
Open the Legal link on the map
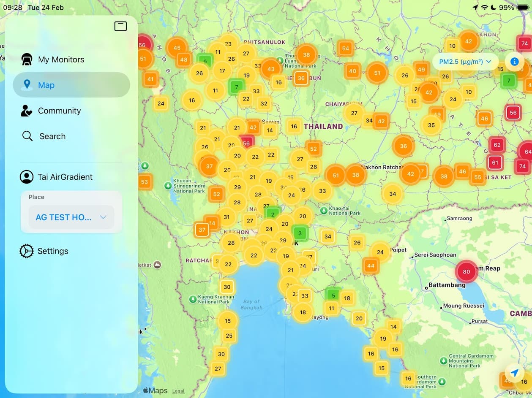(x=178, y=391)
